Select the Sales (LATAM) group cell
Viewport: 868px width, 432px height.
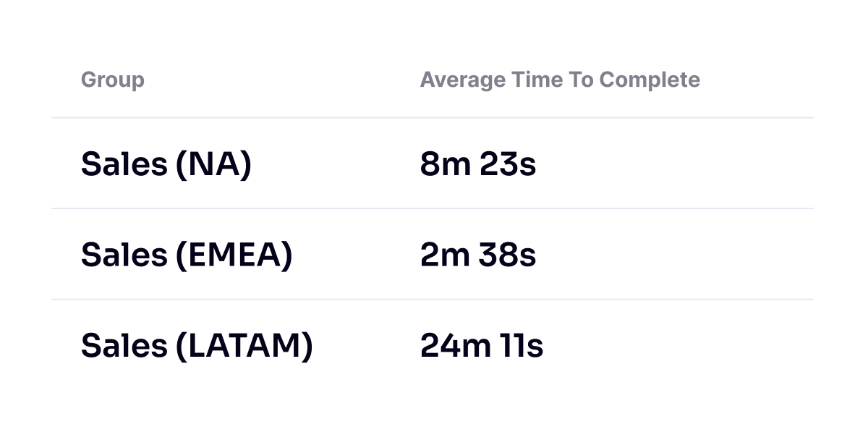coord(197,346)
